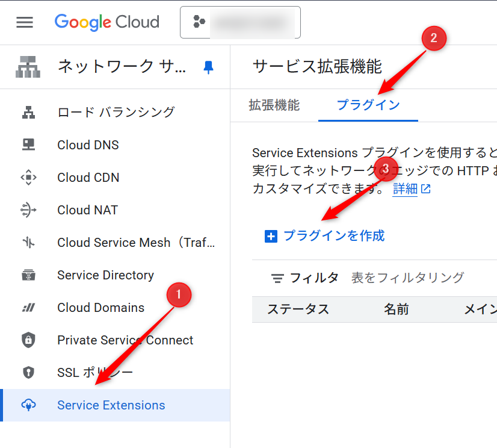Switch to the 拡張機能 tab
Screen dimensions: 497x448
click(274, 105)
